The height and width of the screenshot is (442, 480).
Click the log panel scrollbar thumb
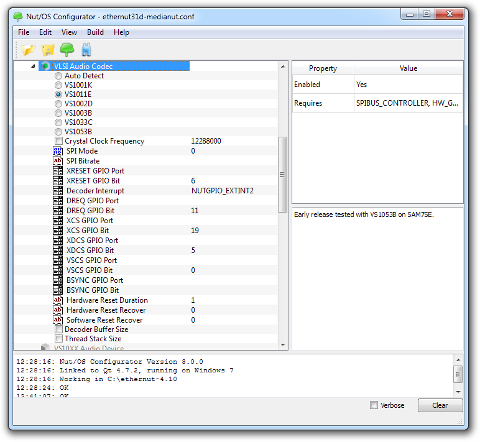[x=458, y=374]
